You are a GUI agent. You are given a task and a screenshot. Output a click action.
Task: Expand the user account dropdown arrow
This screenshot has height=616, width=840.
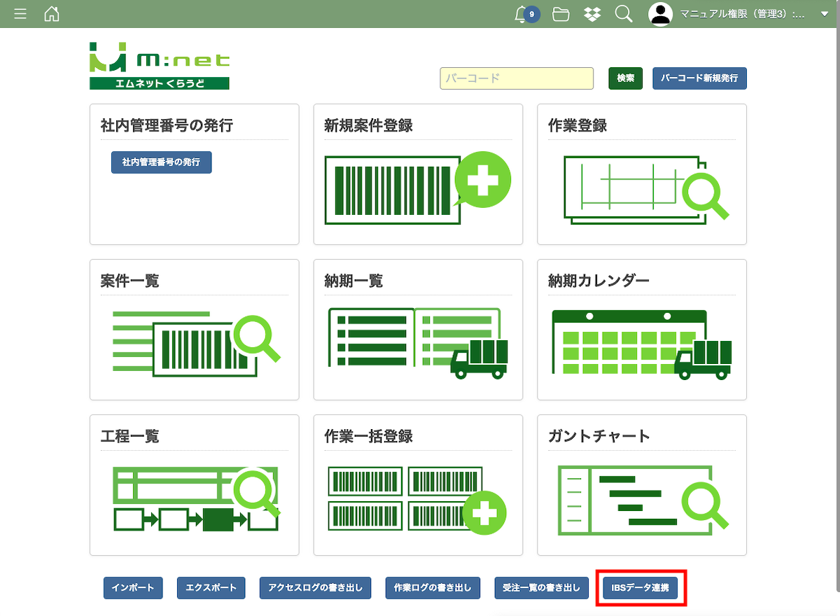pos(824,14)
